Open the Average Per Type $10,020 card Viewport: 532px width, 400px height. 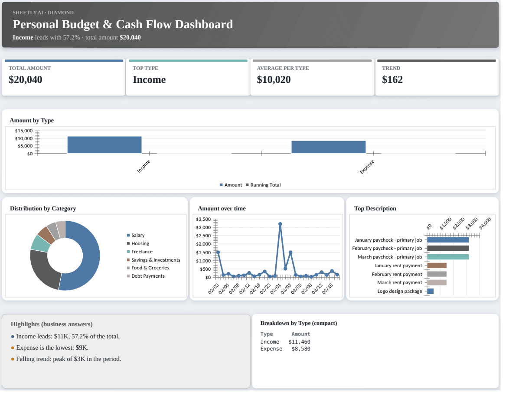click(312, 77)
